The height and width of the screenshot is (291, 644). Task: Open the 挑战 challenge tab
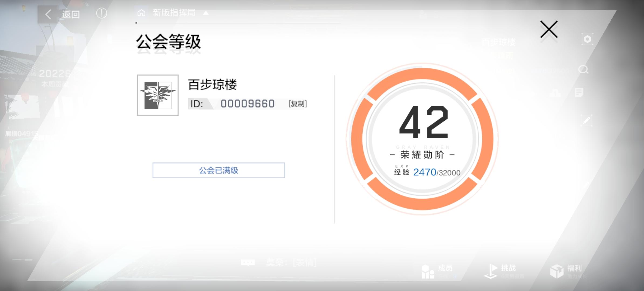[504, 271]
